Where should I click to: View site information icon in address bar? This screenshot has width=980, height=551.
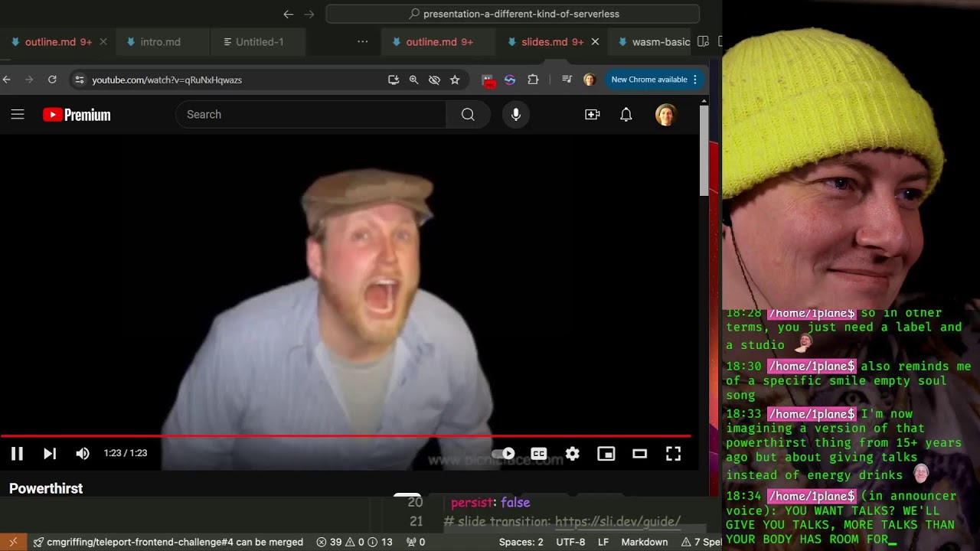(80, 80)
